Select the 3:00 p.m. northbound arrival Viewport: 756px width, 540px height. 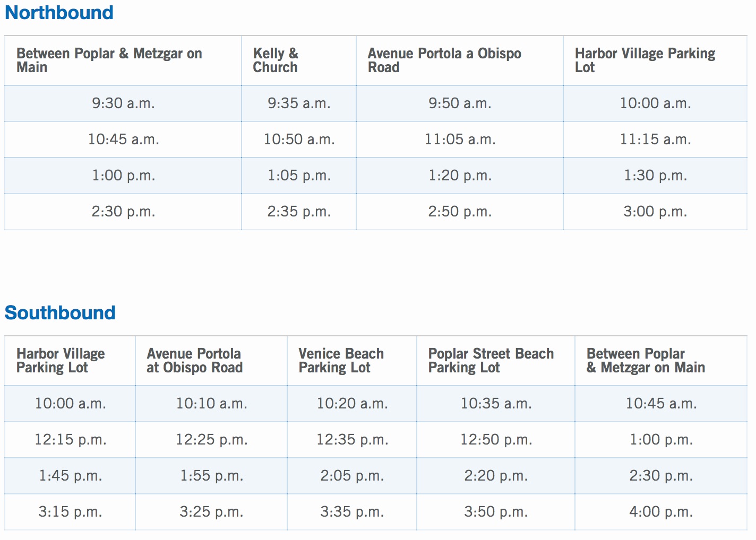pos(656,212)
